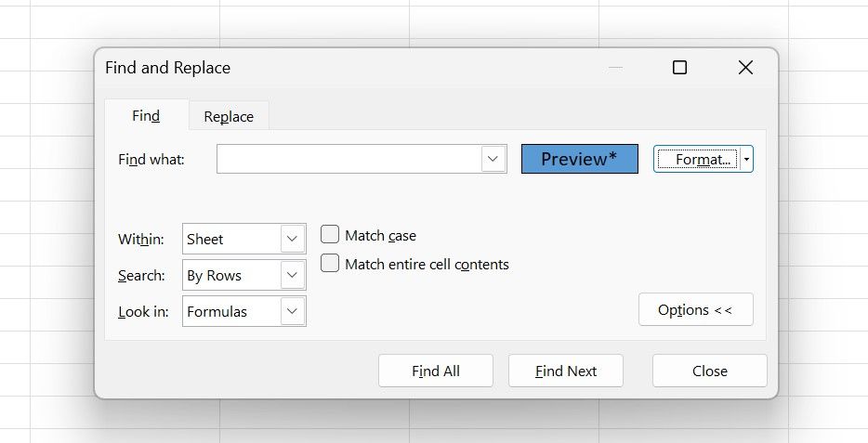Image resolution: width=868 pixels, height=443 pixels.
Task: Click the Find All button
Action: 436,371
